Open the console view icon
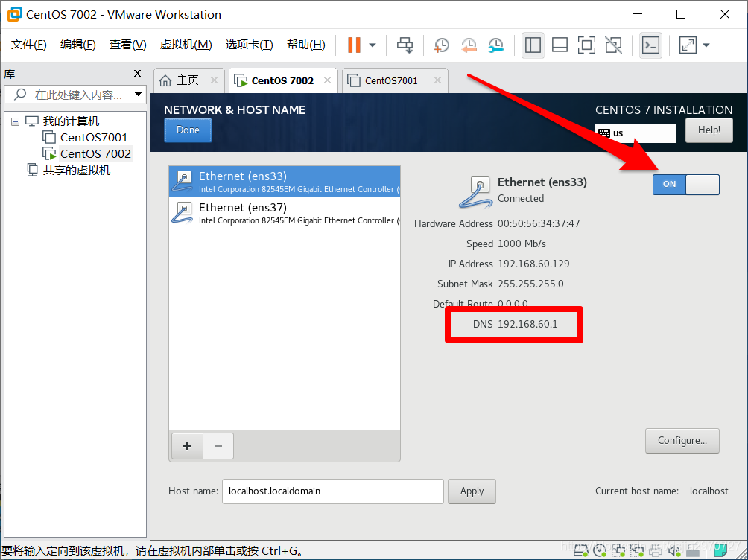This screenshot has width=748, height=560. click(650, 45)
